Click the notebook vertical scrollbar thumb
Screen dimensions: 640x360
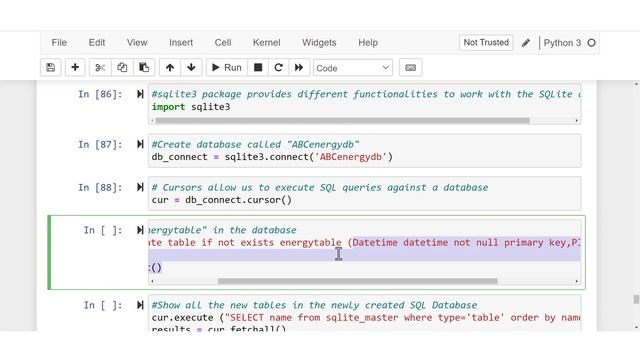coord(636,299)
